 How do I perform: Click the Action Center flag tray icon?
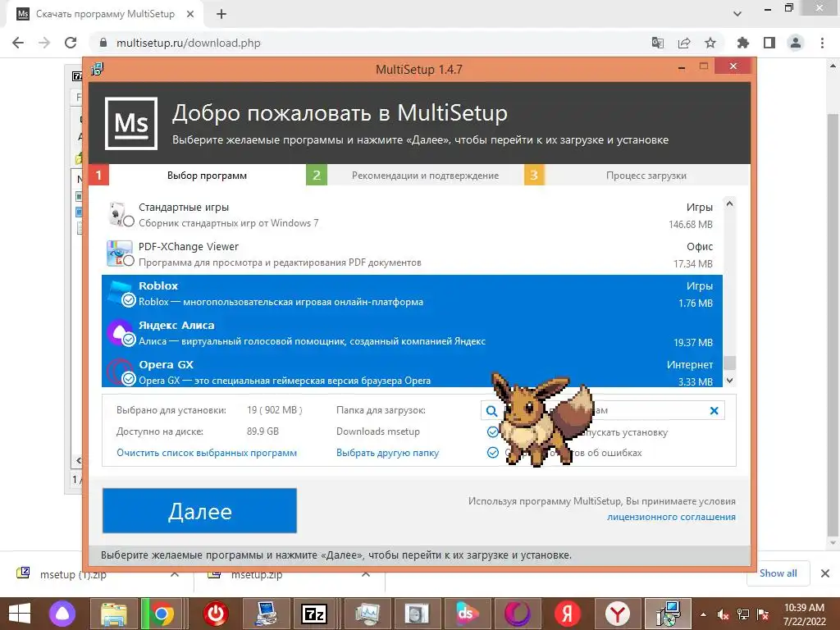763,614
